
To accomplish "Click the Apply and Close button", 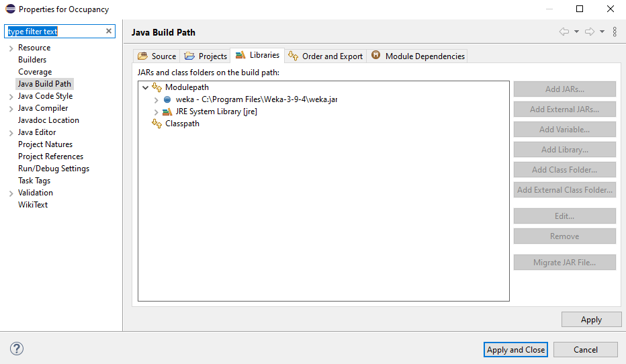I will [x=516, y=349].
